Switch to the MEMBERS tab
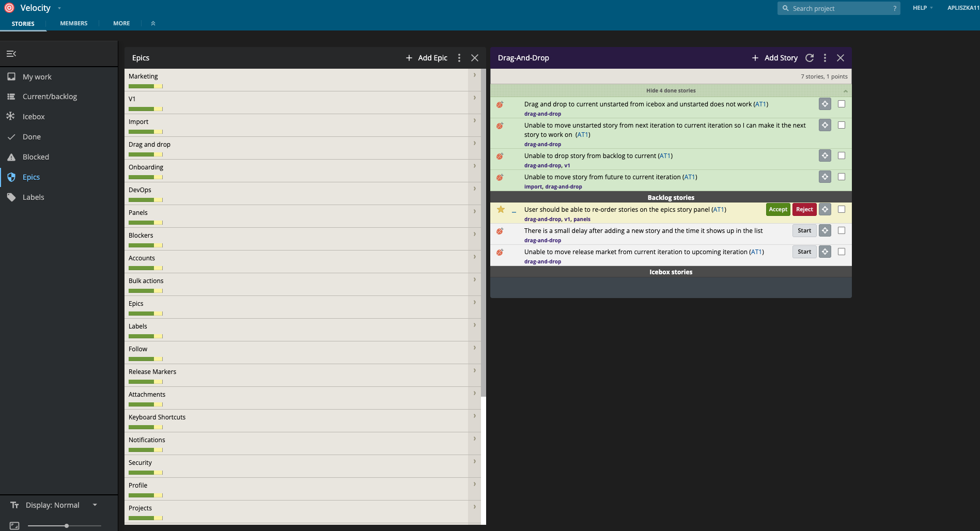 [x=74, y=23]
